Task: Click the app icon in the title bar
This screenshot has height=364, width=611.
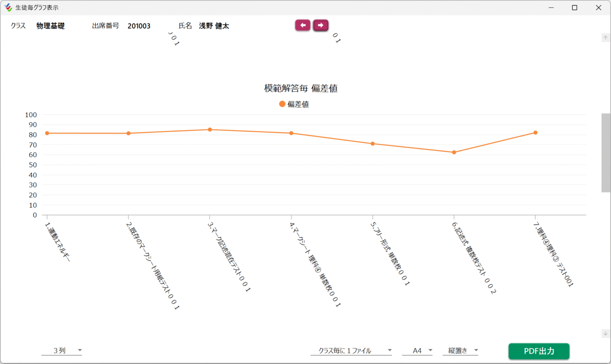Action: coord(8,8)
